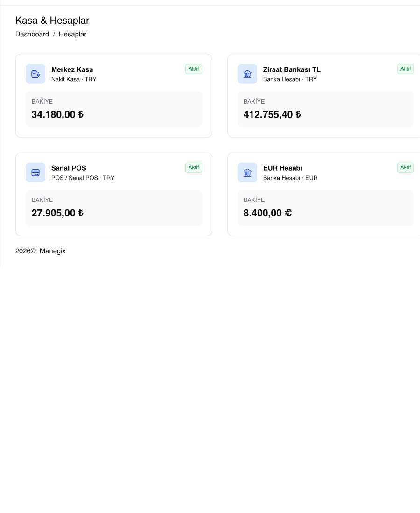
Task: Click the 34.180,00 ₺ balance box
Action: point(113,109)
